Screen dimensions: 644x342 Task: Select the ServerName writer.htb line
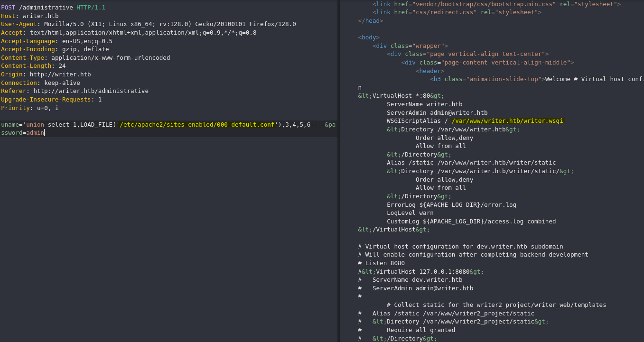click(x=425, y=104)
